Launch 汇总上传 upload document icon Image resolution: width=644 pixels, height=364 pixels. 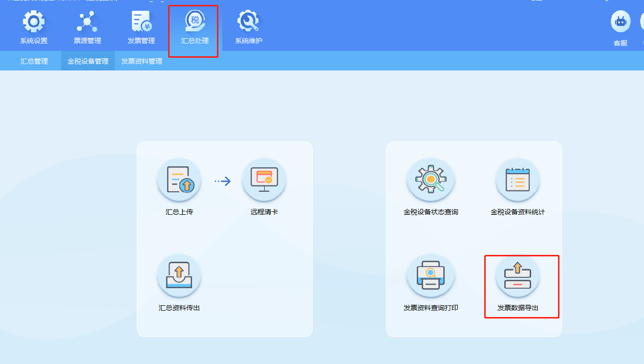pyautogui.click(x=179, y=180)
